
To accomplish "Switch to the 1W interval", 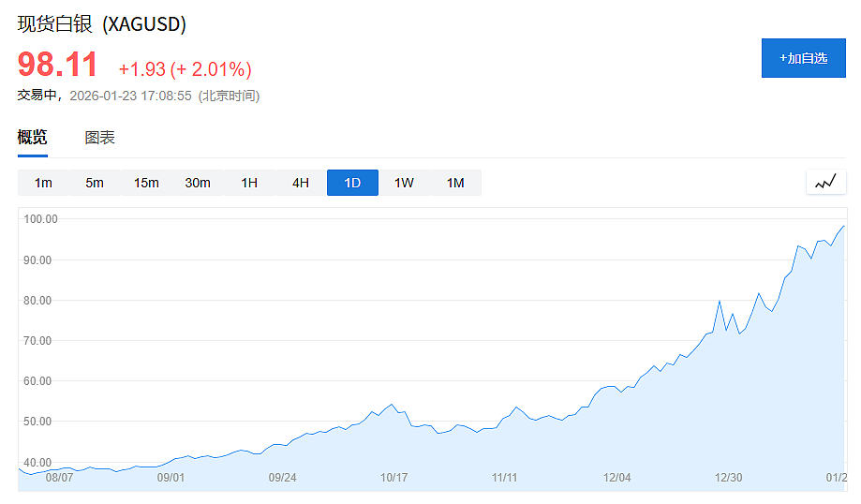I will click(404, 183).
